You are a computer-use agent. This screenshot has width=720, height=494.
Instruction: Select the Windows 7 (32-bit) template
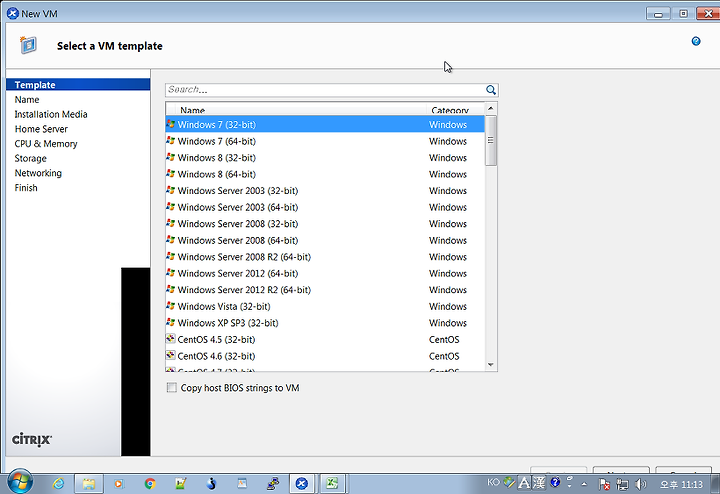(325, 124)
